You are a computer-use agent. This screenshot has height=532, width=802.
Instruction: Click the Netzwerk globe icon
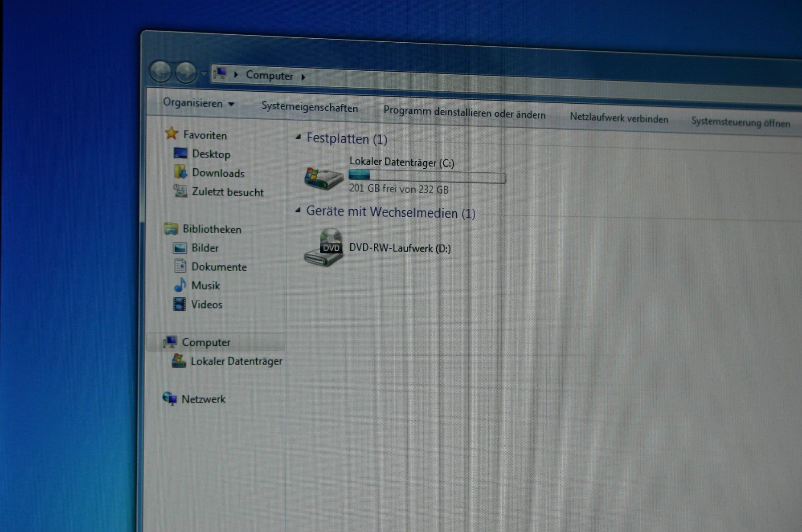pos(170,398)
